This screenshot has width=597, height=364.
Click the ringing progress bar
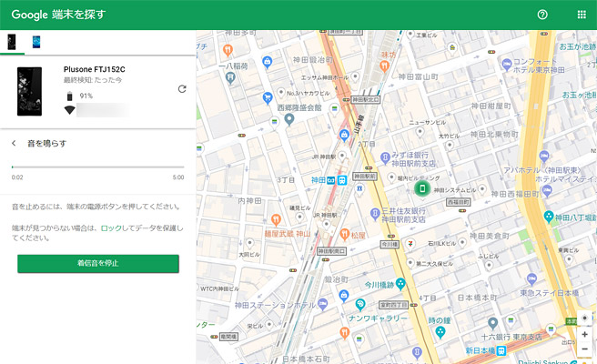point(98,167)
